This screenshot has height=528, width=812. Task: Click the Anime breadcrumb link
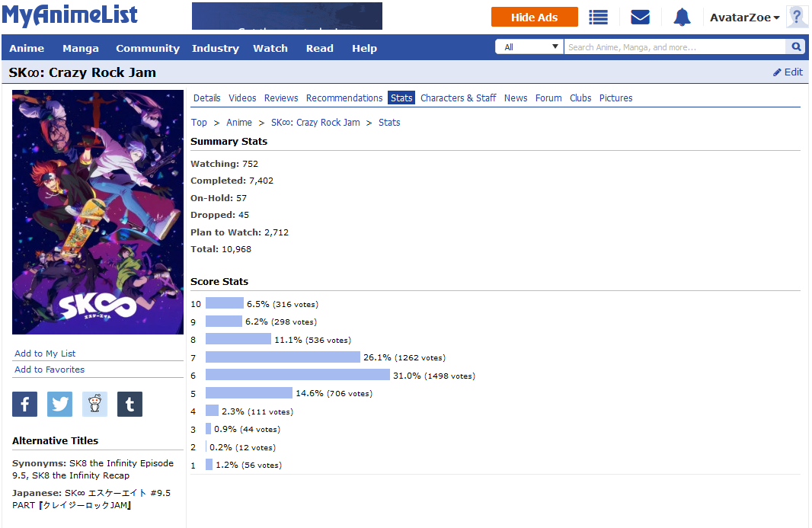239,122
